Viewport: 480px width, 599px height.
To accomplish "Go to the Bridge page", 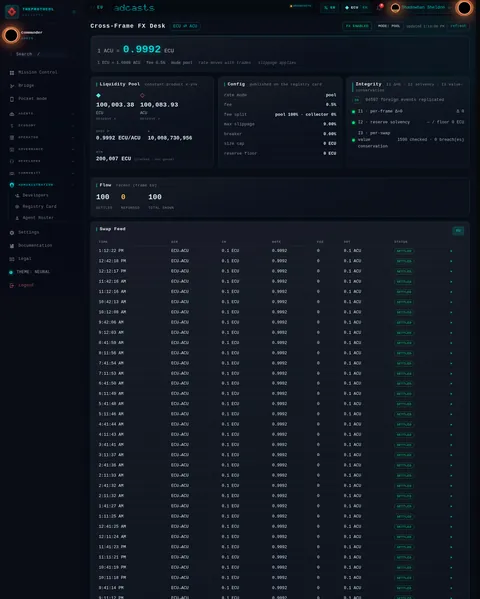I will (26, 86).
